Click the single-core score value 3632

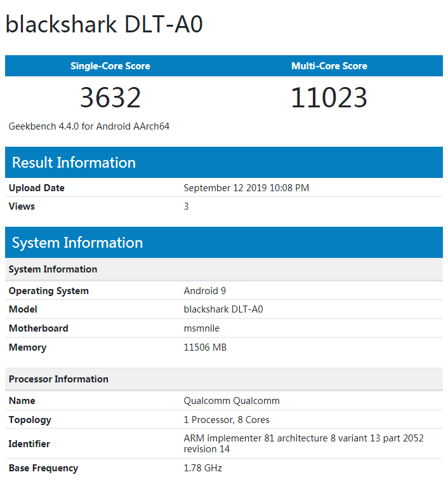click(110, 98)
